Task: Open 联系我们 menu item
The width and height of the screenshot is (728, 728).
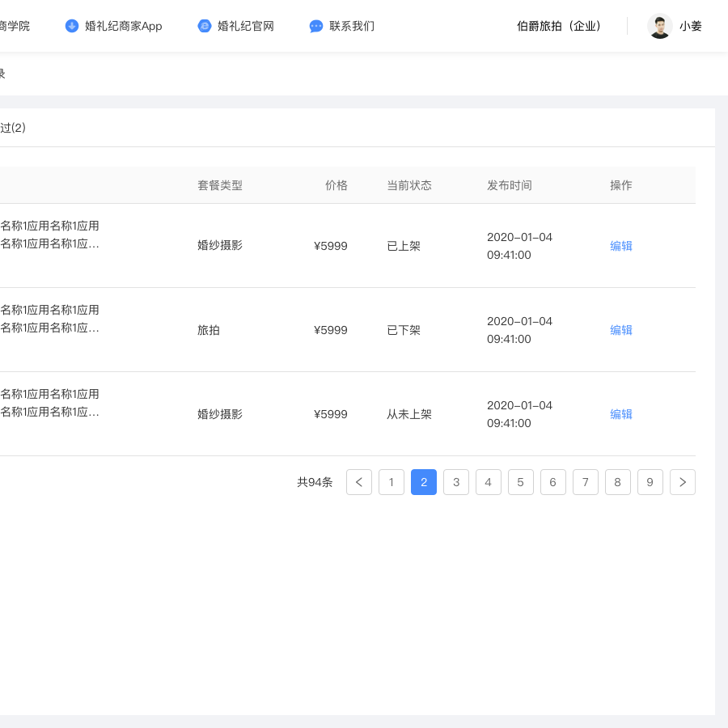Action: [x=352, y=26]
